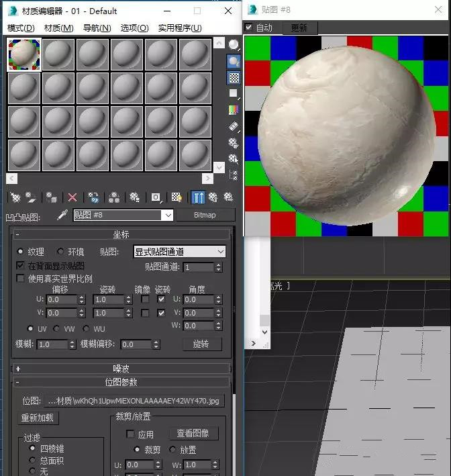The image size is (451, 476).
Task: Select 放置 radio button
Action: pos(172,449)
